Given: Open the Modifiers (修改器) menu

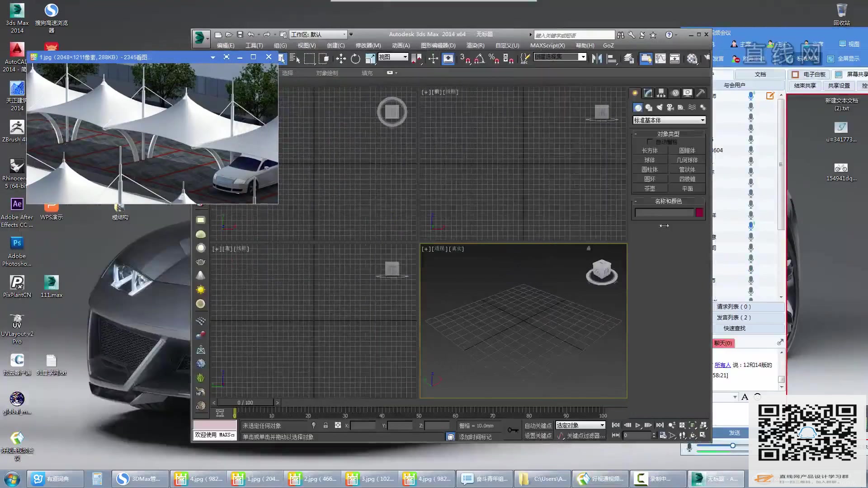Looking at the screenshot, I should [368, 46].
